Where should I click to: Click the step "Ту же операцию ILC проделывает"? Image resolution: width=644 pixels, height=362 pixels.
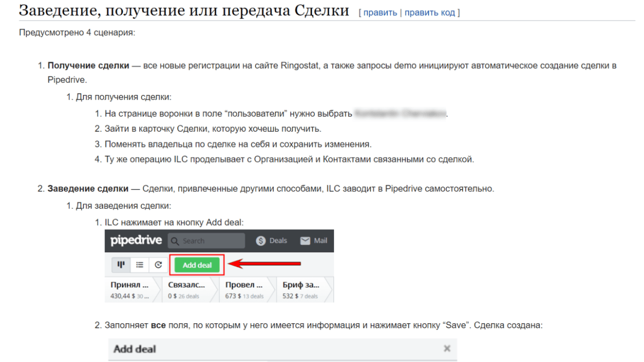tap(289, 160)
